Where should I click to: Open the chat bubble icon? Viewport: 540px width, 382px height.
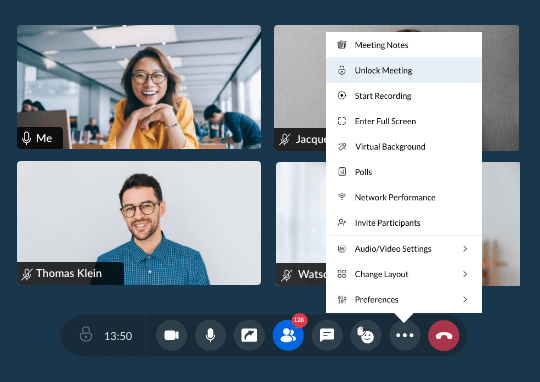click(327, 335)
